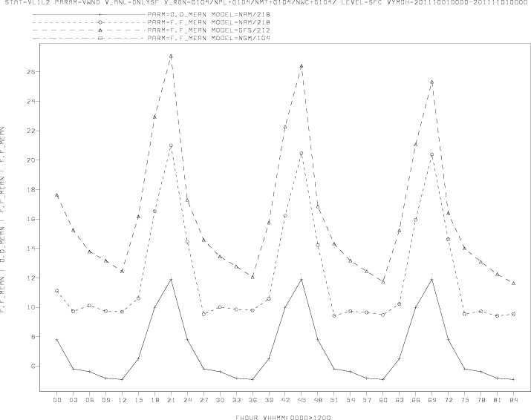
Task: Click x-axis forecast hour label 57
Action: coord(367,400)
